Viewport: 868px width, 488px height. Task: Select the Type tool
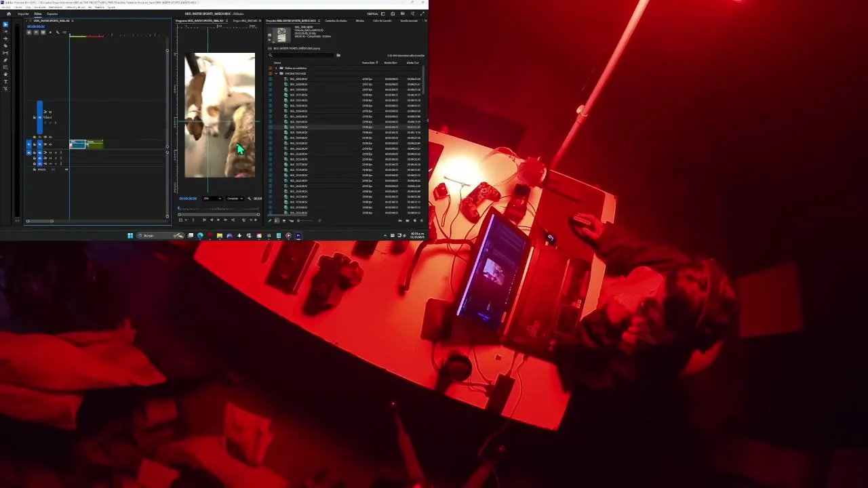click(5, 81)
